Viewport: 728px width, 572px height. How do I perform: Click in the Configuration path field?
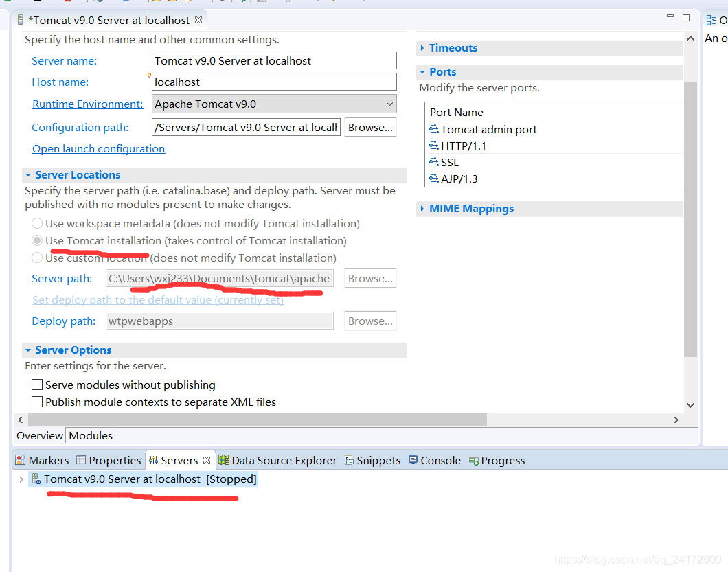point(246,127)
